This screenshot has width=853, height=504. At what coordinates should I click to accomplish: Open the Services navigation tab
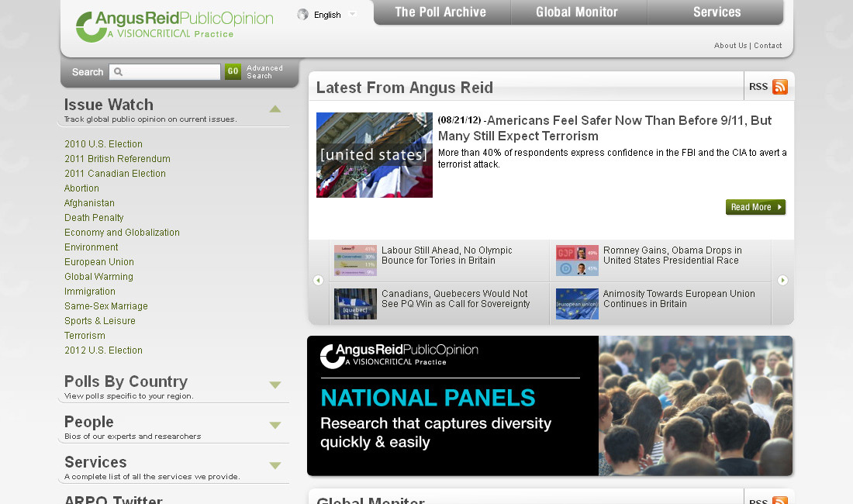point(717,12)
